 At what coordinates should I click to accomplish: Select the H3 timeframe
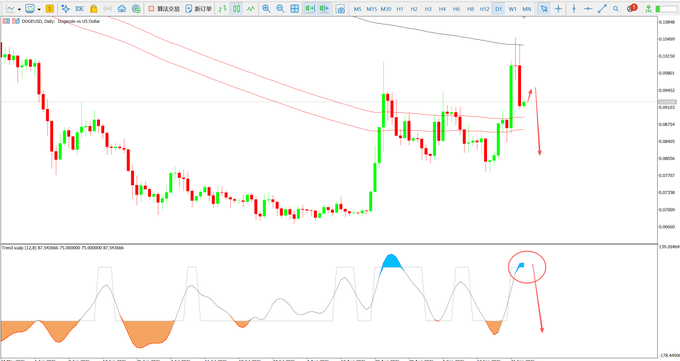[x=428, y=9]
